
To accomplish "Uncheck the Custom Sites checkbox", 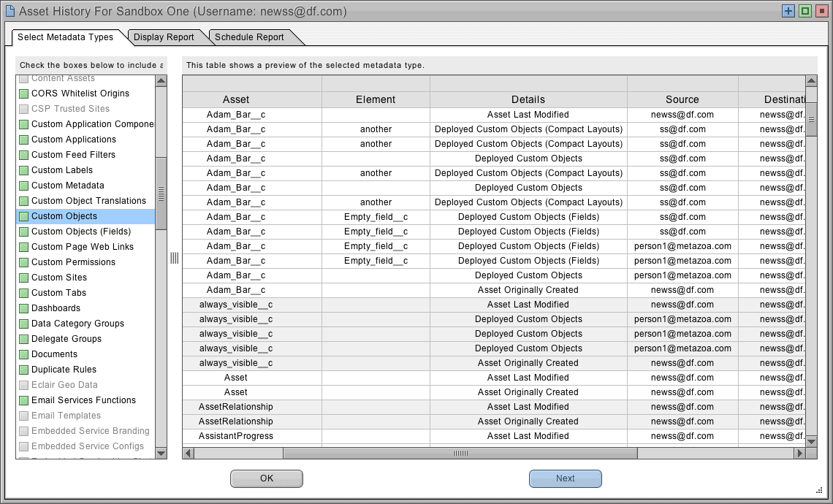I will point(24,278).
